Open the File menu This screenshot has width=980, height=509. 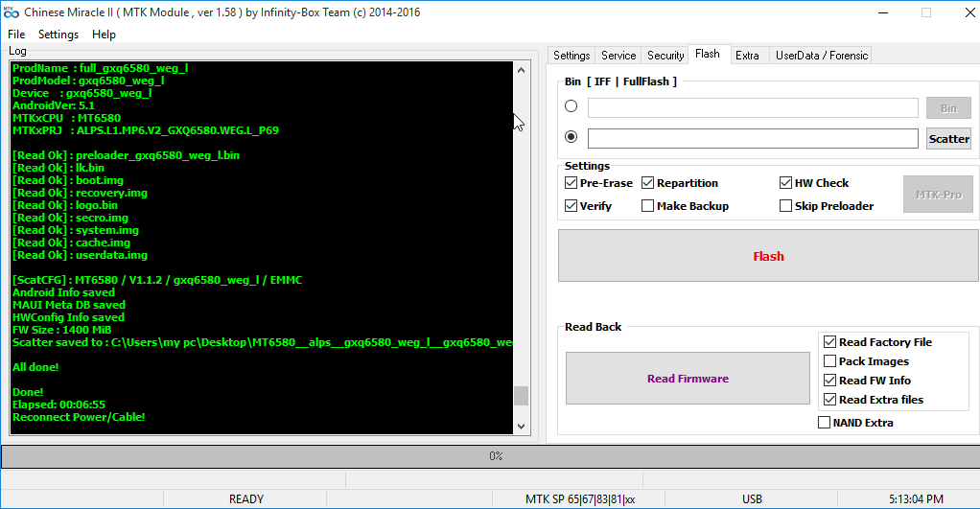(16, 35)
